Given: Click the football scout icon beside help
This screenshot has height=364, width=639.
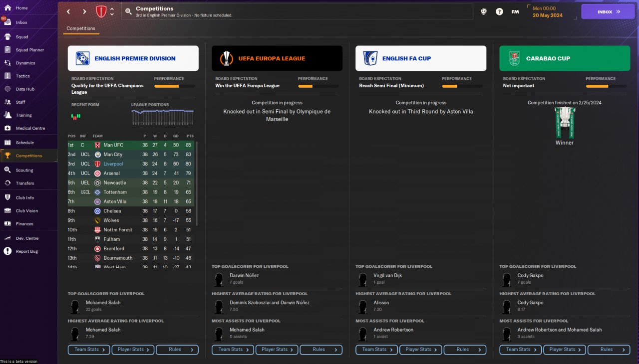Looking at the screenshot, I should (x=484, y=11).
